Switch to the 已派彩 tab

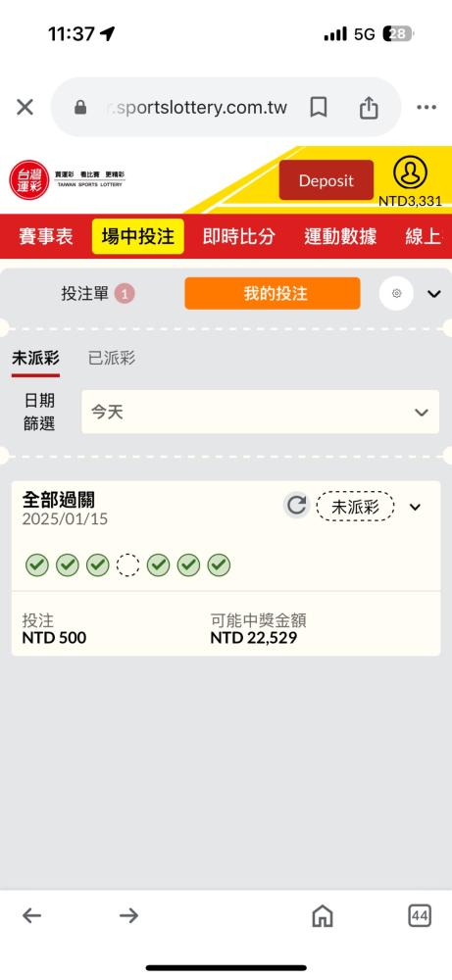pyautogui.click(x=111, y=359)
